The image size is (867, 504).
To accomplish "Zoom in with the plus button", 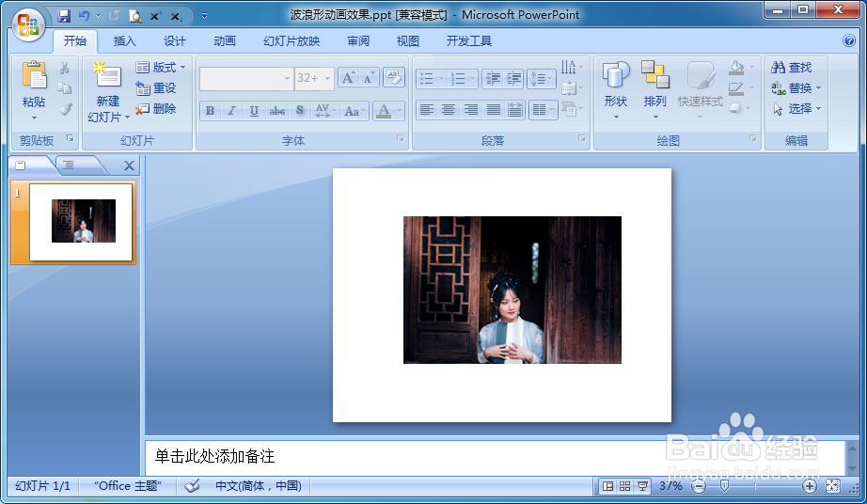I will (809, 486).
